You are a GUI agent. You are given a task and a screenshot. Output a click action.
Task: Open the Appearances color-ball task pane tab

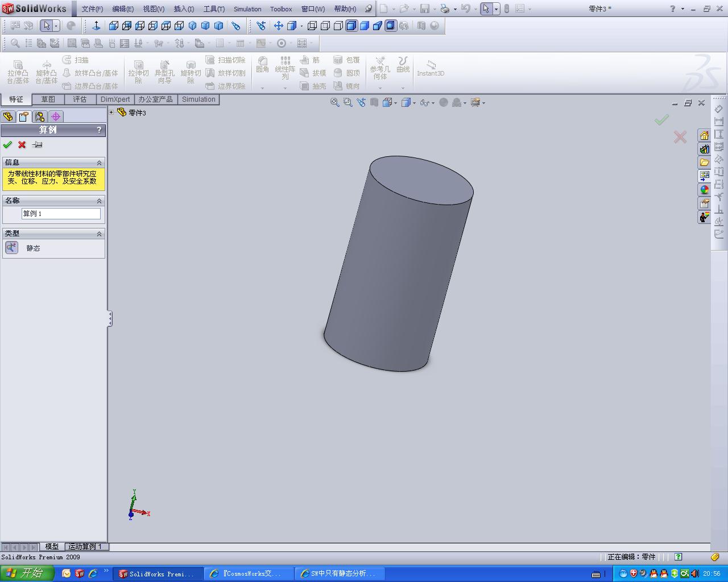[x=705, y=190]
